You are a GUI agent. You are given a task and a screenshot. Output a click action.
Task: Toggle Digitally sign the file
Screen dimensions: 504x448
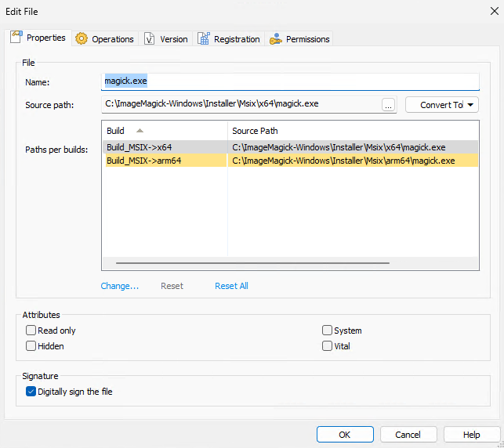click(31, 392)
